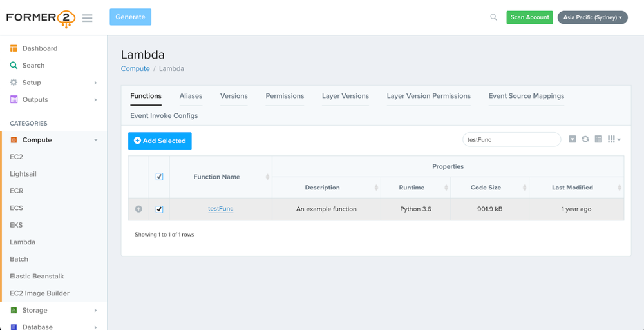This screenshot has height=330, width=644.
Task: Expand the Setup submenu arrow
Action: pyautogui.click(x=95, y=82)
